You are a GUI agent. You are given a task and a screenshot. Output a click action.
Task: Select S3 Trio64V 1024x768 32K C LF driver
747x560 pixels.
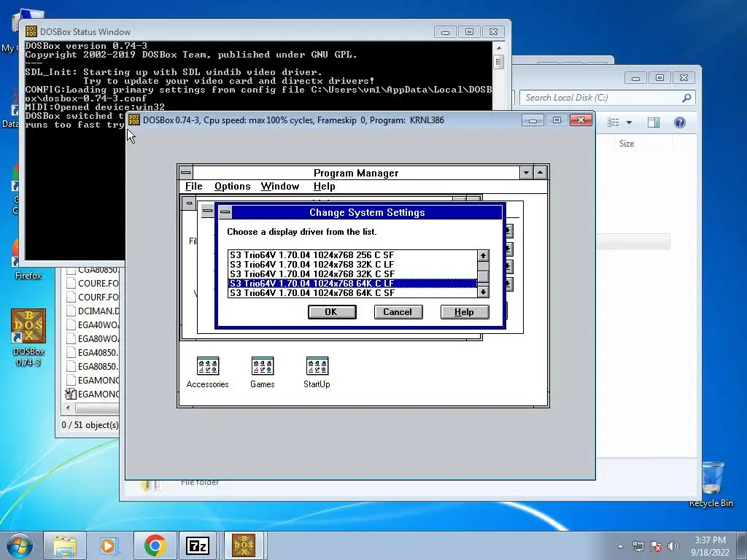click(352, 264)
